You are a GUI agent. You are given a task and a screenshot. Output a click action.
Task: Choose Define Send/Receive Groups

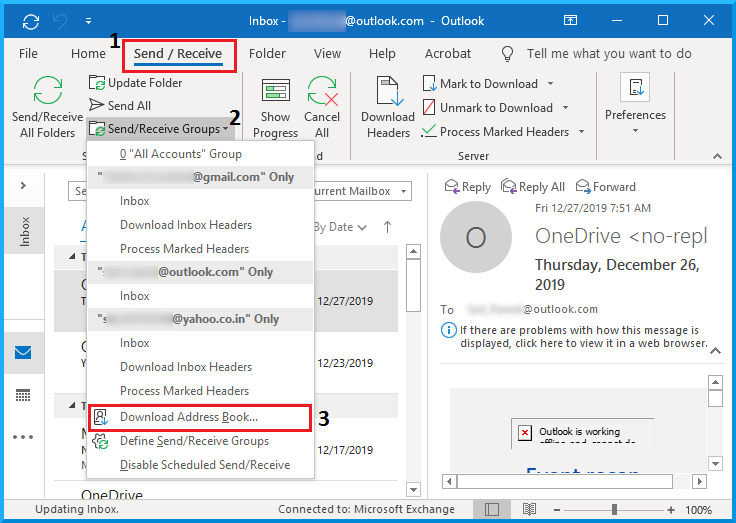[x=200, y=441]
